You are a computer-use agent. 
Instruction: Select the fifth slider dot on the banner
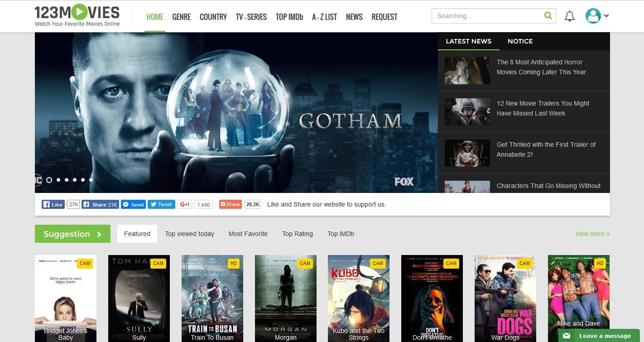tap(83, 180)
